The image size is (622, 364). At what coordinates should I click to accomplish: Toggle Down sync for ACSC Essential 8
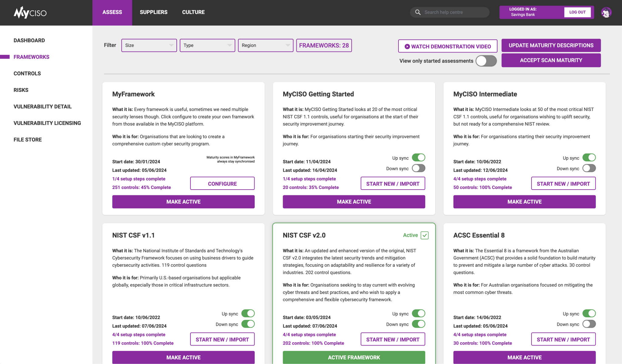click(x=589, y=324)
